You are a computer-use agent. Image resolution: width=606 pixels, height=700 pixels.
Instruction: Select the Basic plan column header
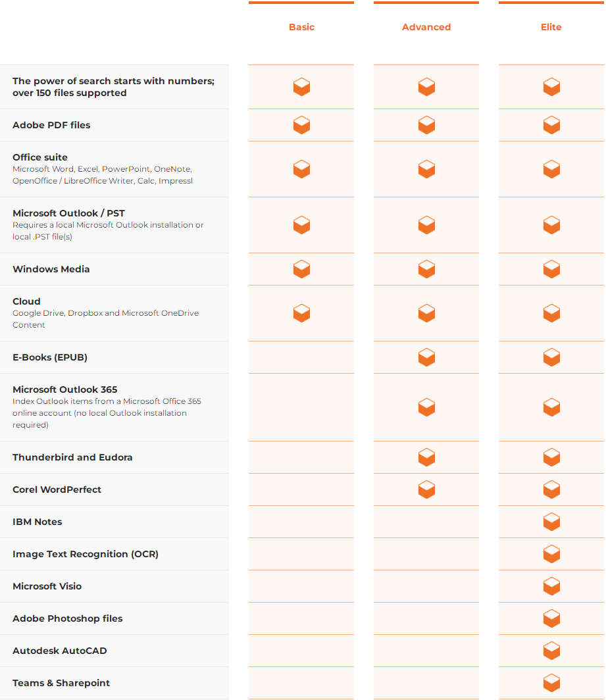[301, 27]
